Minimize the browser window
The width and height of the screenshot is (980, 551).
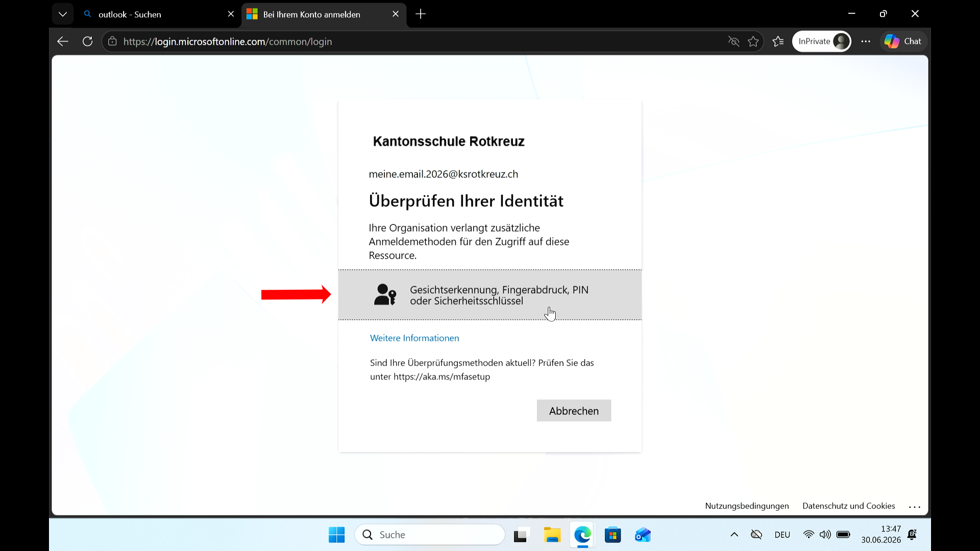click(x=851, y=14)
